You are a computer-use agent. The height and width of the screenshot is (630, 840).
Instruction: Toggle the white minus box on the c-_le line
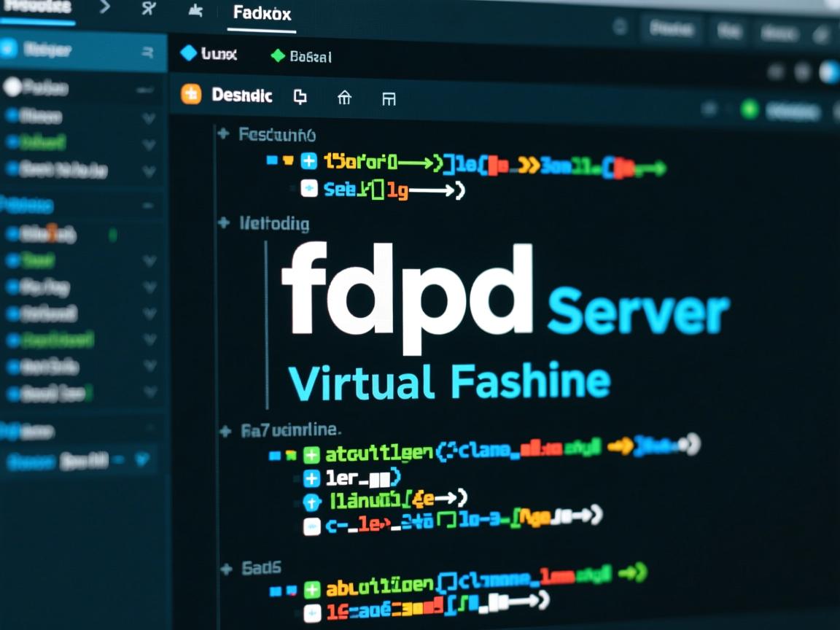coord(311,525)
